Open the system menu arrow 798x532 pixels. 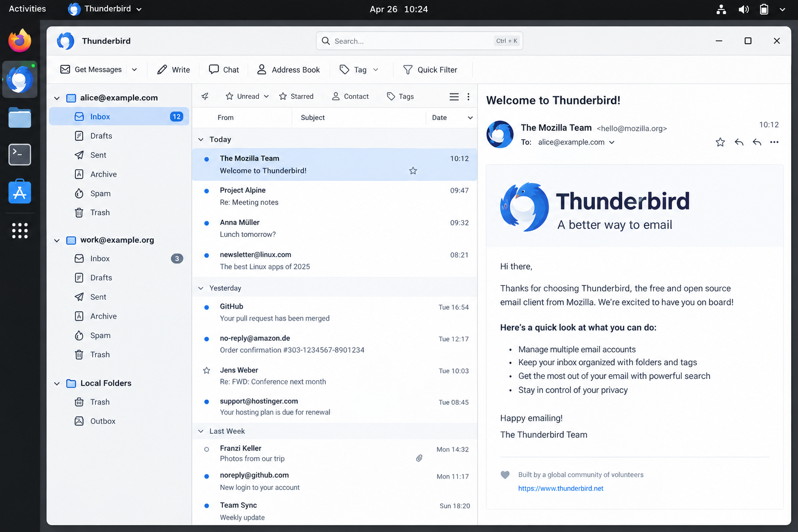(782, 9)
